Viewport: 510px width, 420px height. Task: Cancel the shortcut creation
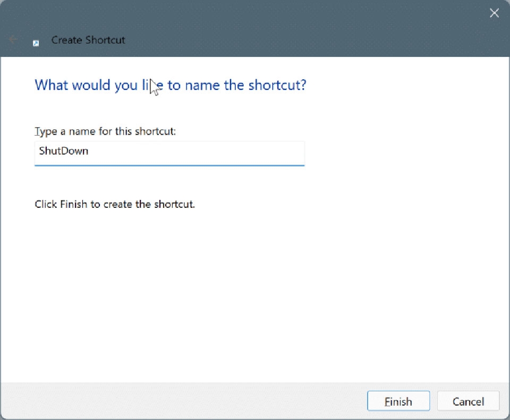click(x=468, y=401)
